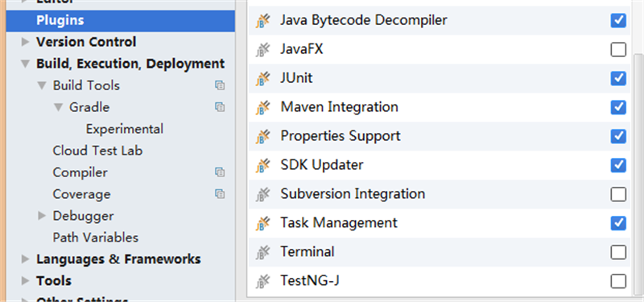This screenshot has height=302, width=644.
Task: Click the Properties Support plugin icon
Action: click(262, 136)
